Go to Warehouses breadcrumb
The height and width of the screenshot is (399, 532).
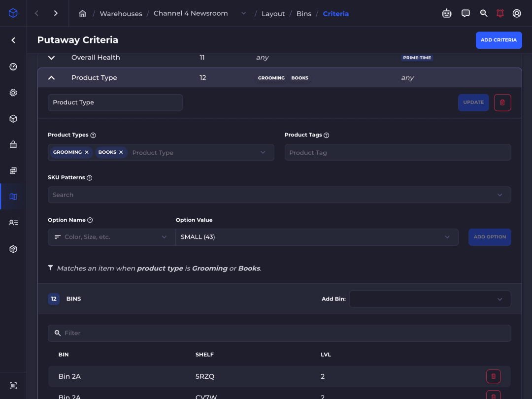[x=121, y=14]
